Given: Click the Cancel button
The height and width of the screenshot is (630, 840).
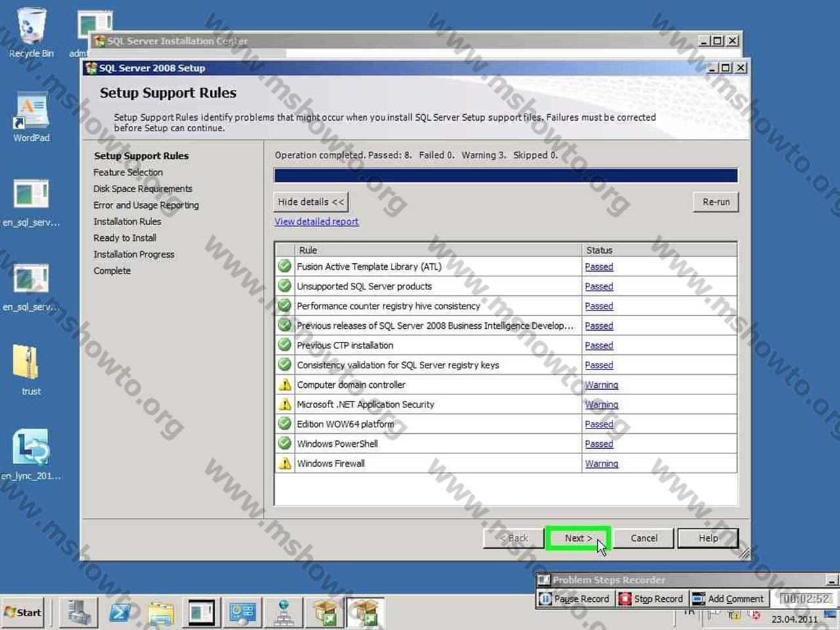Looking at the screenshot, I should [644, 538].
